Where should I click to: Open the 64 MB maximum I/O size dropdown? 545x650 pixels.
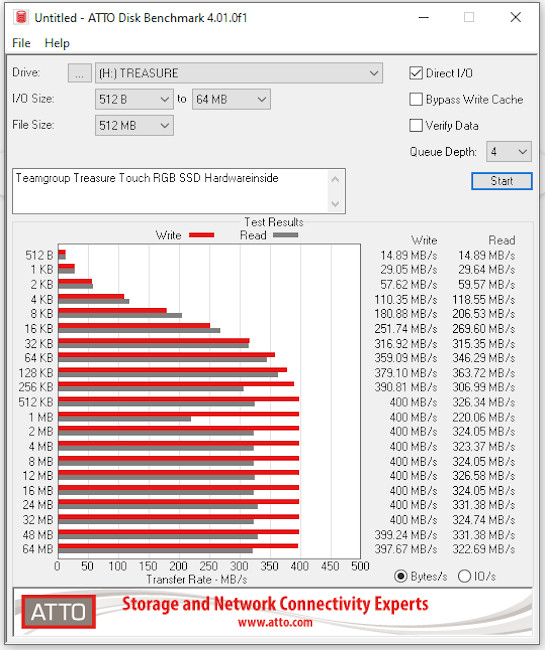[231, 99]
